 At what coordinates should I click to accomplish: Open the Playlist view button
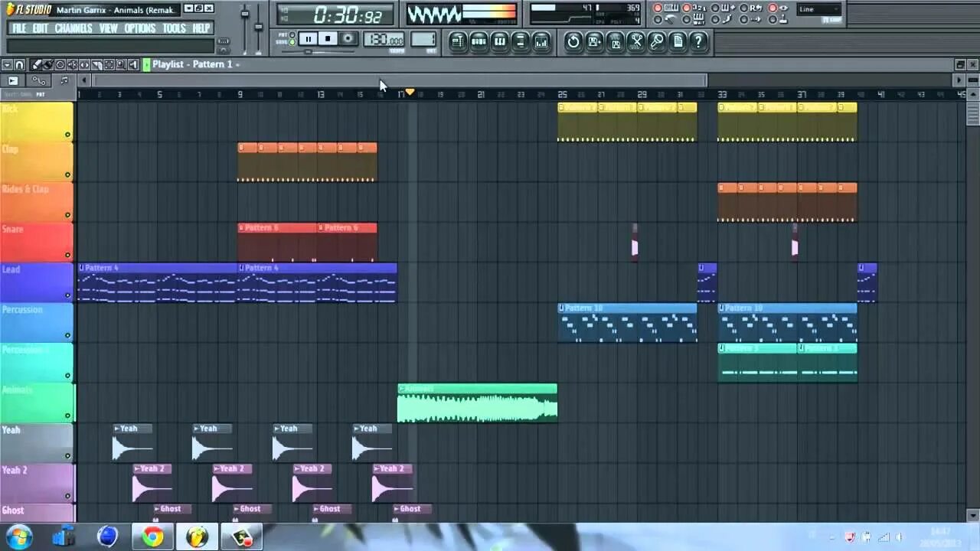tap(458, 41)
